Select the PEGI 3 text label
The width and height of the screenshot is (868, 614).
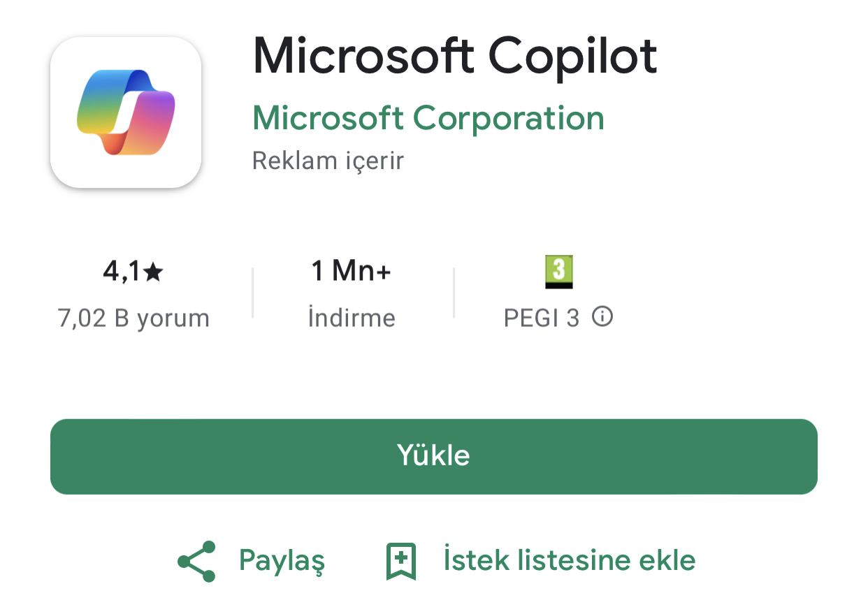point(542,319)
